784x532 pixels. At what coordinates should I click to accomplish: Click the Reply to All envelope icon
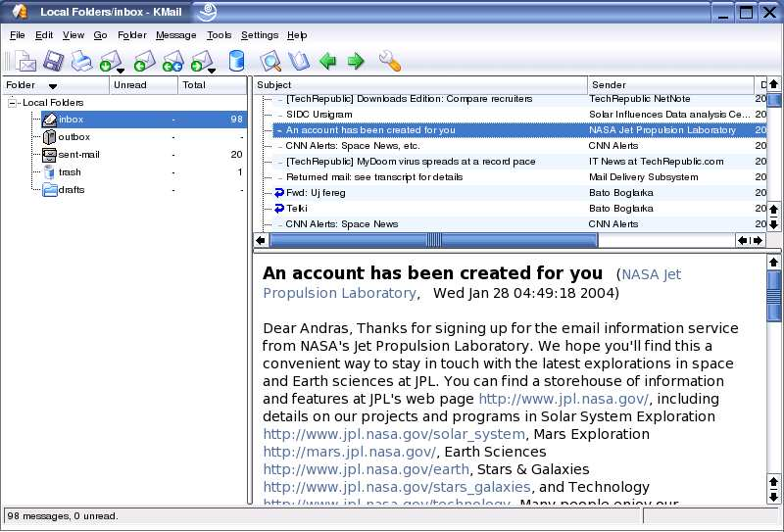pyautogui.click(x=173, y=61)
